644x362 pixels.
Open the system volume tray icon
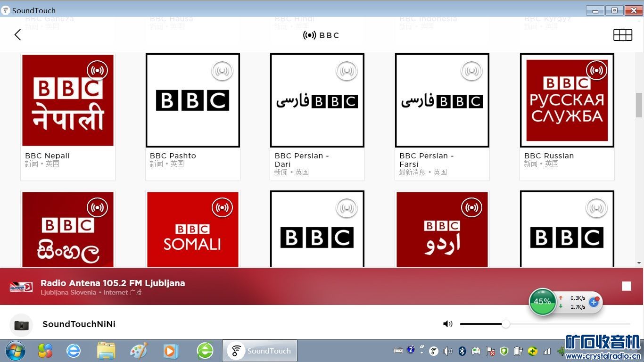(x=447, y=351)
